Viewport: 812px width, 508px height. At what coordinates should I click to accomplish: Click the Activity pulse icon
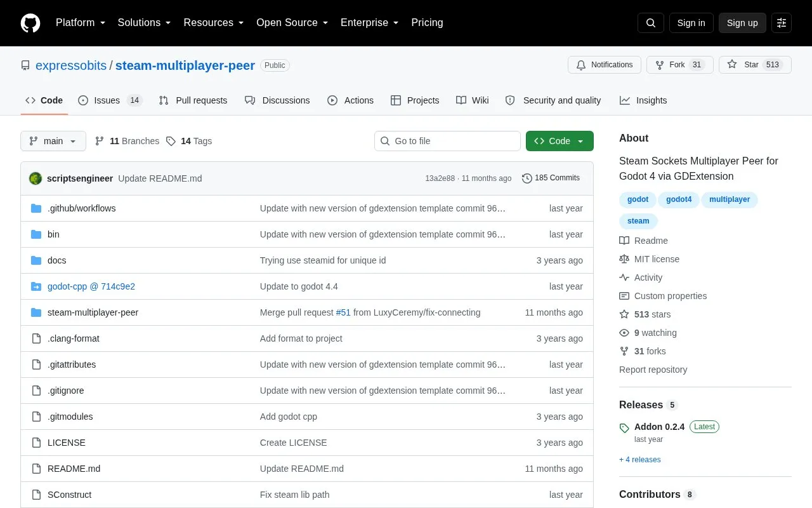tap(624, 277)
